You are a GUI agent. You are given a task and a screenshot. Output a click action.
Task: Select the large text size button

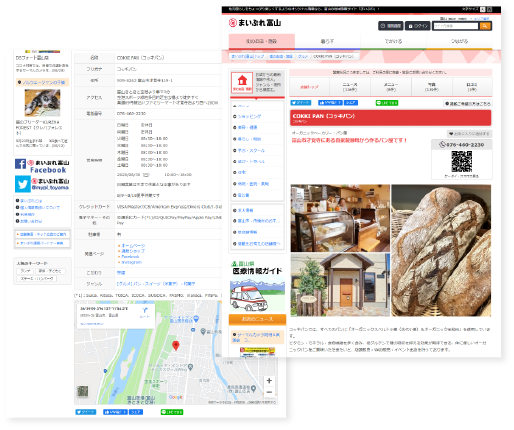[489, 9]
